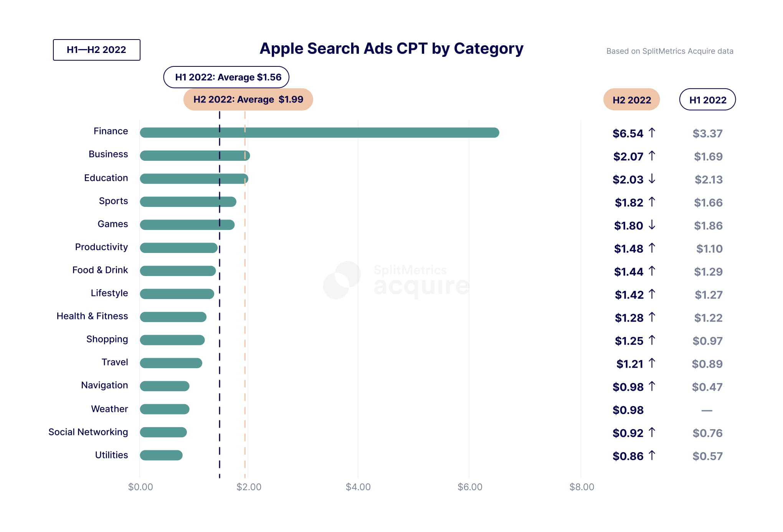Click the Social Networking category label
This screenshot has width=783, height=532.
tap(88, 432)
